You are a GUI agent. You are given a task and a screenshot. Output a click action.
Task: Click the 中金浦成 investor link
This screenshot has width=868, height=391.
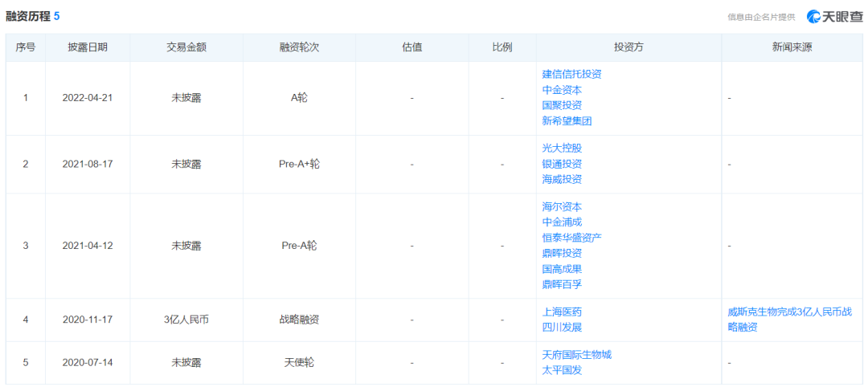pos(562,222)
